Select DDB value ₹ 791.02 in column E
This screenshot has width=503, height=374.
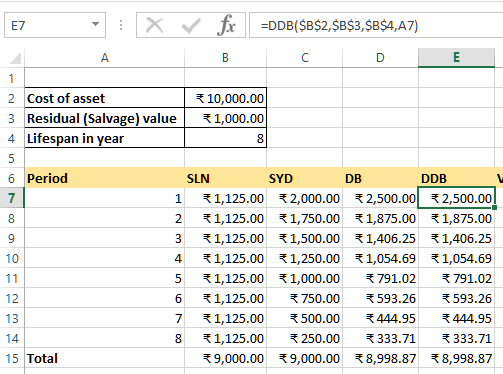point(456,278)
